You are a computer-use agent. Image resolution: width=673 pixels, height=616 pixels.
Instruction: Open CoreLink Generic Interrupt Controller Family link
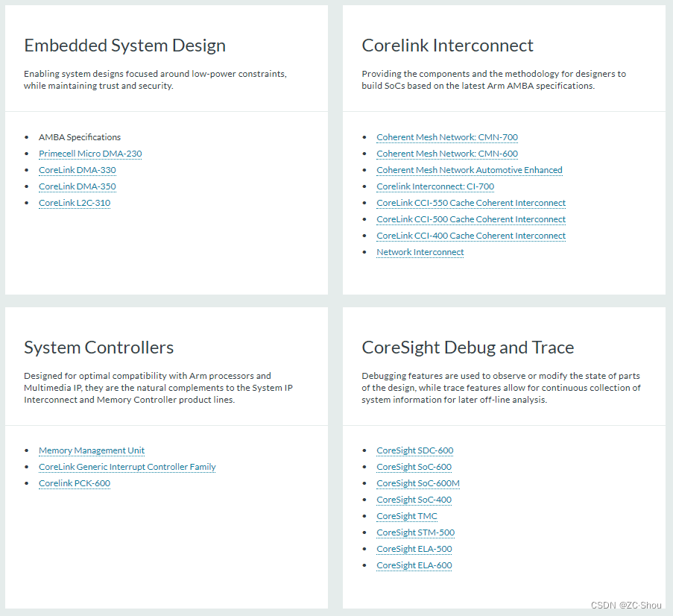coord(127,467)
